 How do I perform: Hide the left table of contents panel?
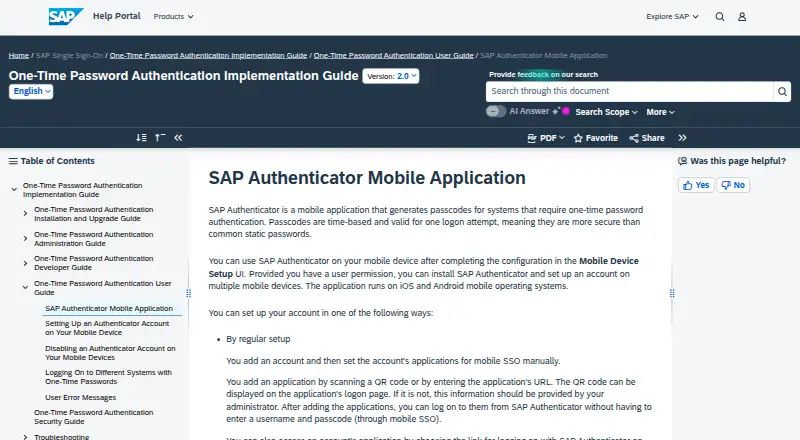178,138
